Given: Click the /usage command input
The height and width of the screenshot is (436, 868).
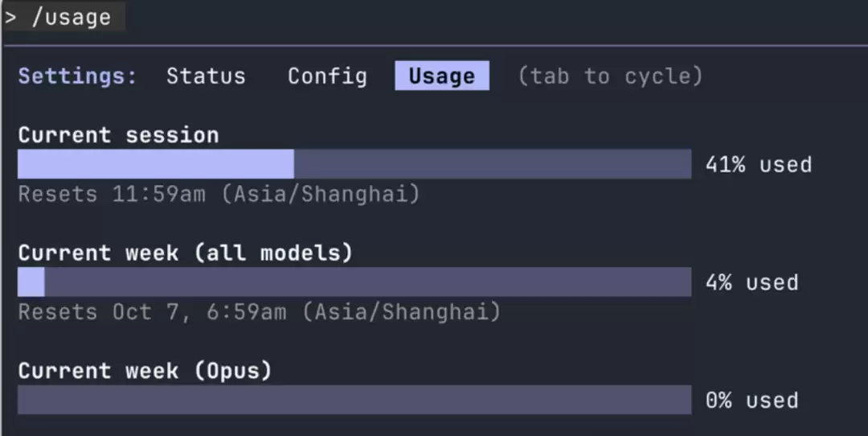Looking at the screenshot, I should (x=72, y=17).
